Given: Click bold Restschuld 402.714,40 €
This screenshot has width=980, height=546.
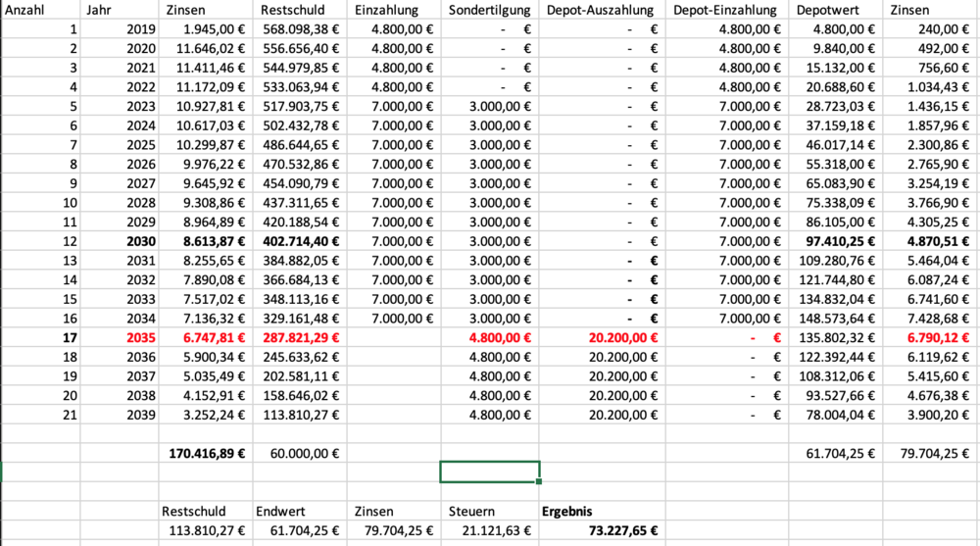Looking at the screenshot, I should 300,242.
